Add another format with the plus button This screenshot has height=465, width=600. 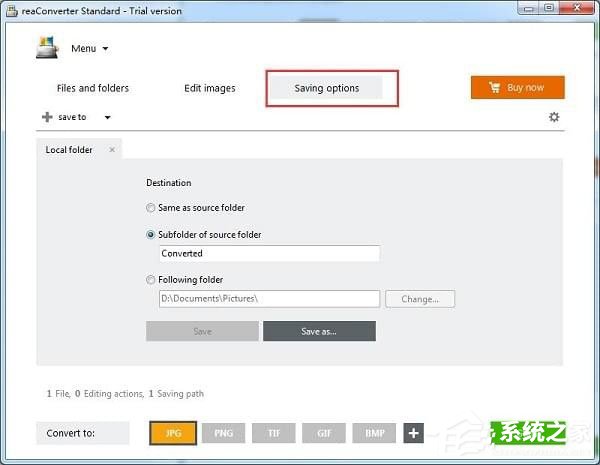pos(413,433)
